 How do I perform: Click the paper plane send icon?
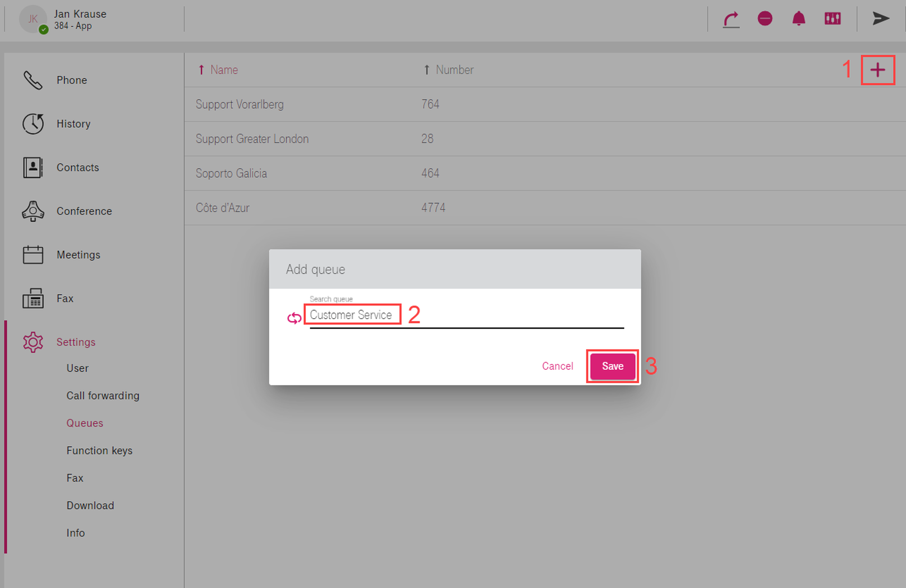pyautogui.click(x=881, y=19)
